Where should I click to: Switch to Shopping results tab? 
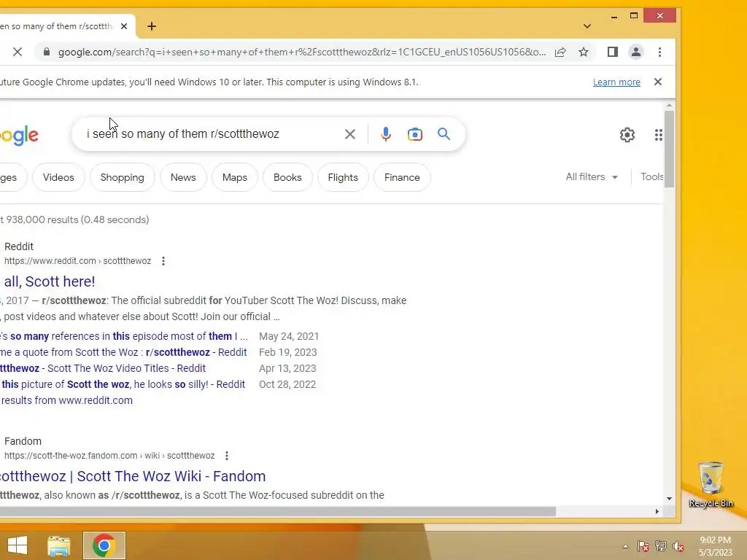click(123, 177)
